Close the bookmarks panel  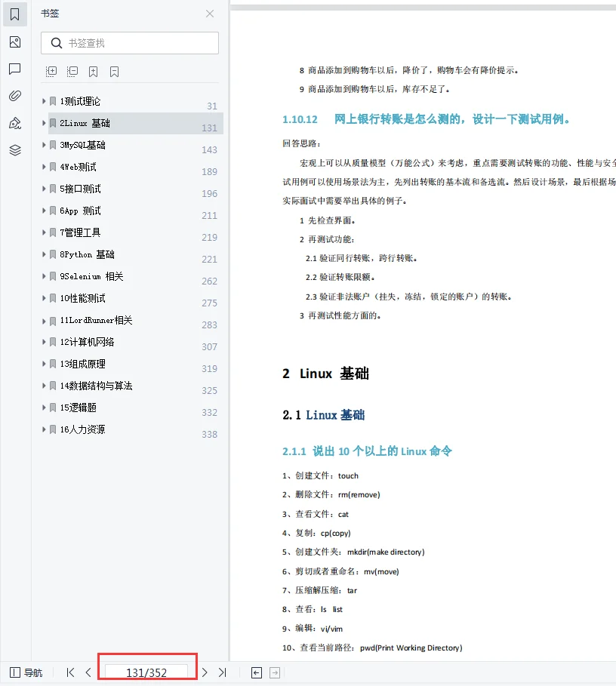click(x=209, y=14)
